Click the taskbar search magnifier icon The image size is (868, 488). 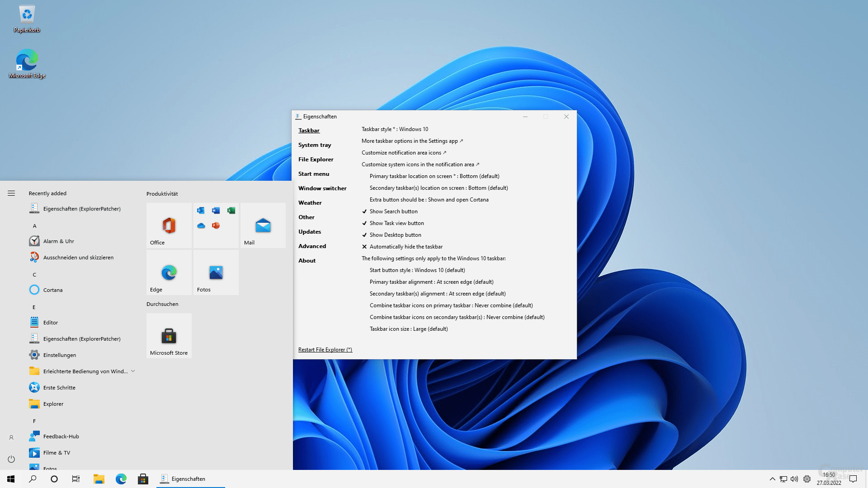click(x=33, y=479)
